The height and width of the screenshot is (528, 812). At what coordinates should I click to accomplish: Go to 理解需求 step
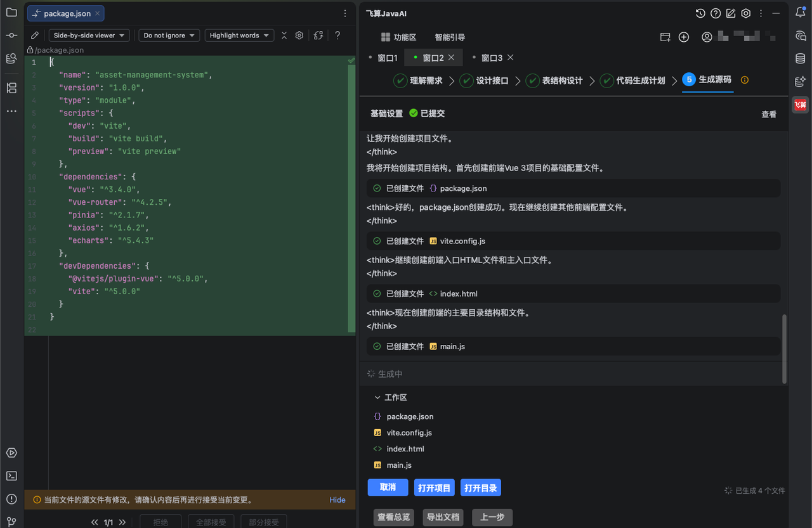[x=418, y=80]
